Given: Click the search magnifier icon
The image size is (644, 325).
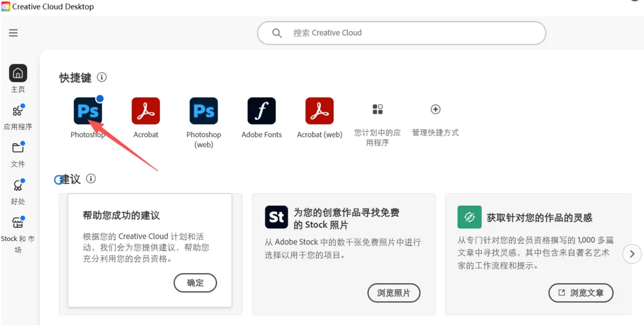Looking at the screenshot, I should [277, 33].
